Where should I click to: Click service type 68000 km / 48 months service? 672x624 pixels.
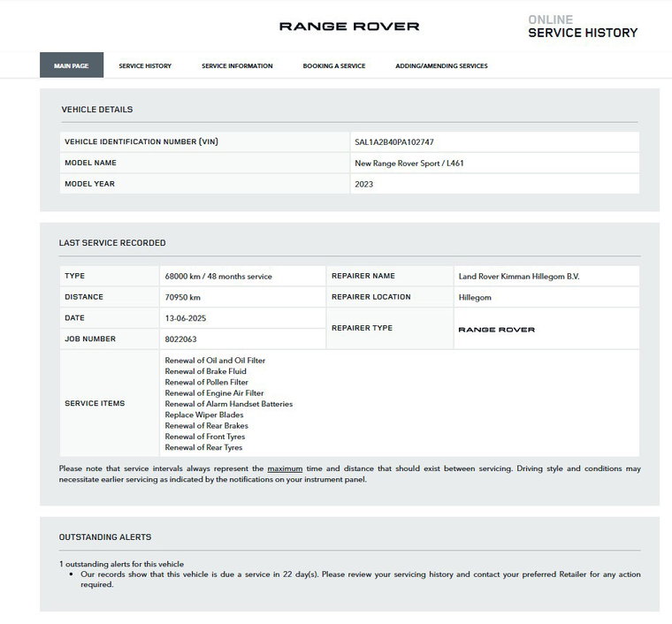tap(218, 277)
